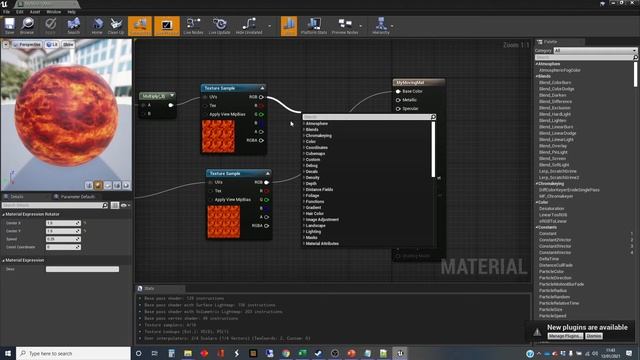
Task: Expand the Coordinates category in context menu
Action: (316, 148)
